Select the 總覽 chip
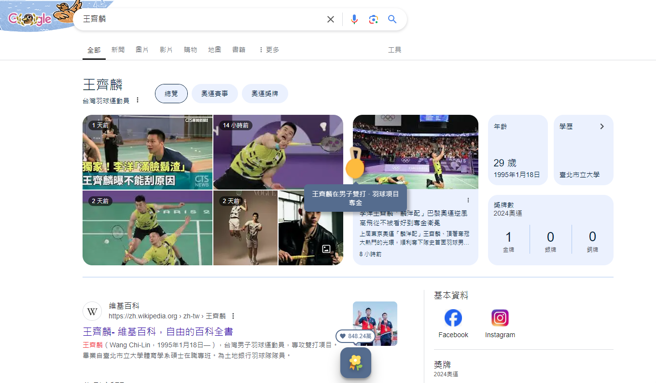 [171, 93]
